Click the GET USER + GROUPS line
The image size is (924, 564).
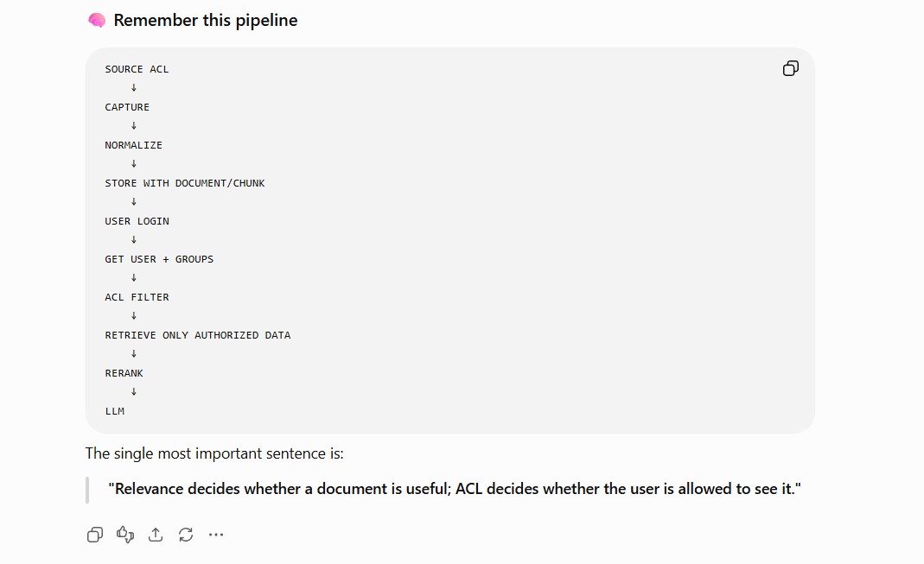[x=159, y=259]
